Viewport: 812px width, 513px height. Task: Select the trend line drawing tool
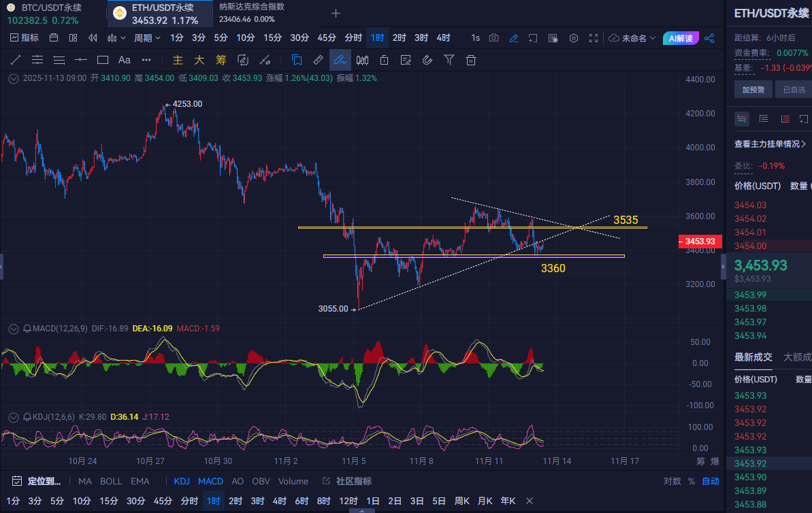(x=16, y=60)
